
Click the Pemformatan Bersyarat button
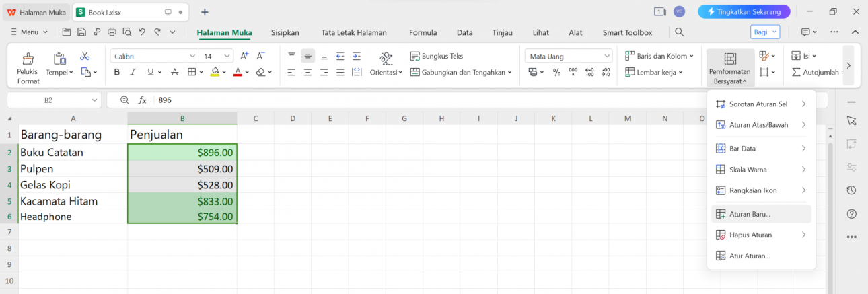click(x=730, y=67)
